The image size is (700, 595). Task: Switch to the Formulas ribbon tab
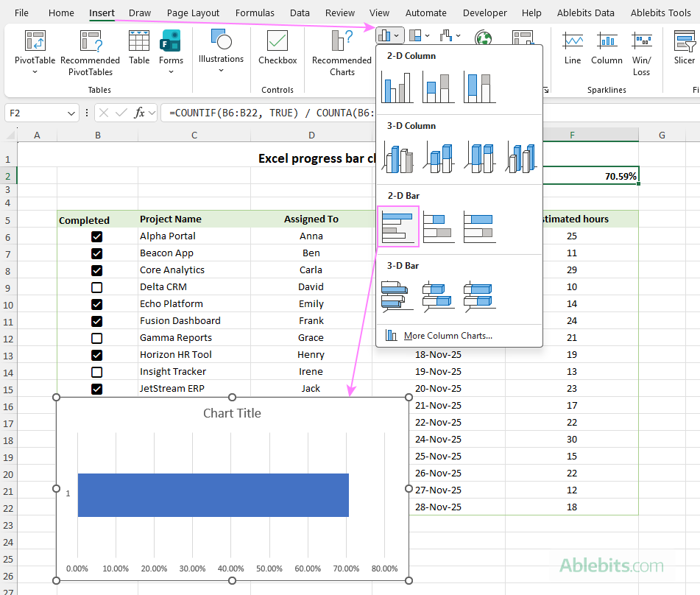255,13
